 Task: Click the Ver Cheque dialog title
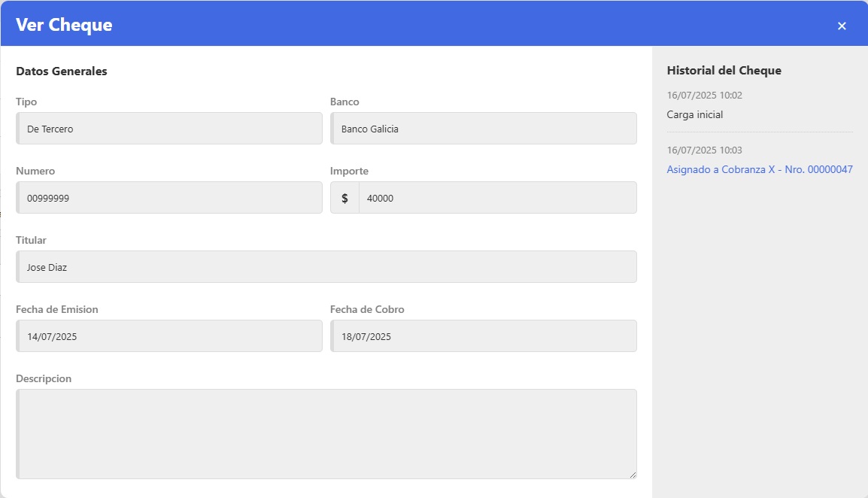64,25
